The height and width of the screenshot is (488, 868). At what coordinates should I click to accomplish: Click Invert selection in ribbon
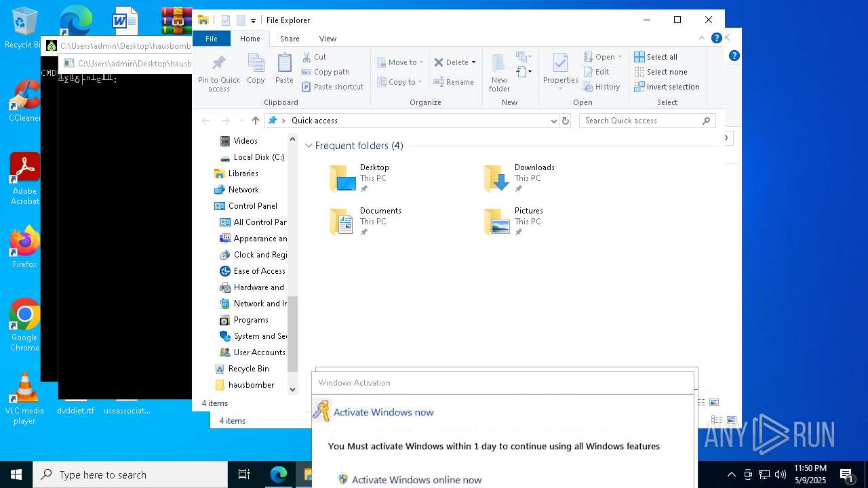pos(667,87)
